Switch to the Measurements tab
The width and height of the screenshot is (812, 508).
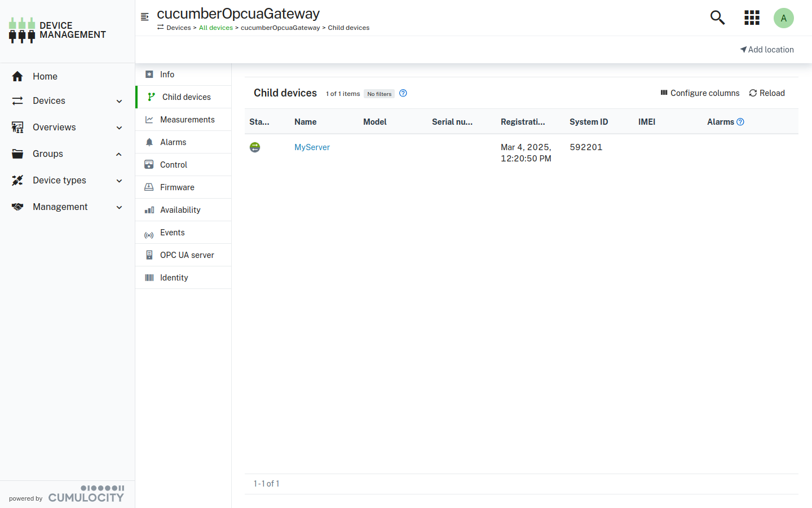click(x=187, y=120)
